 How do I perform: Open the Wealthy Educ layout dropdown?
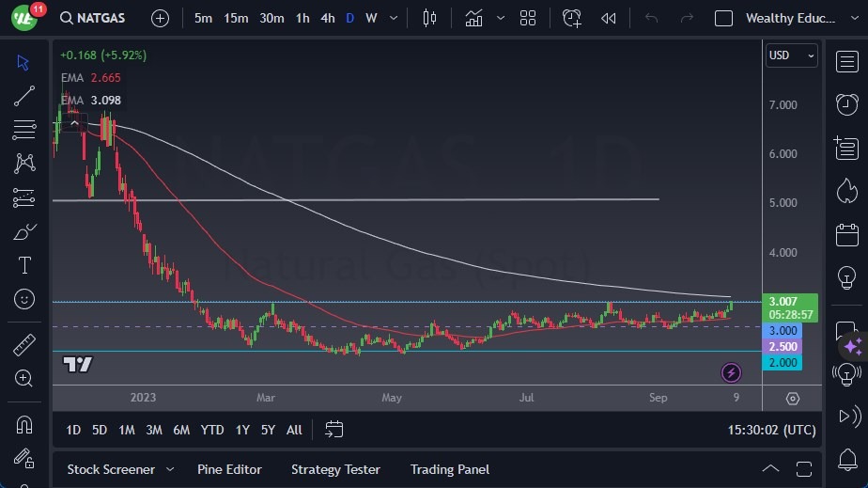[854, 18]
